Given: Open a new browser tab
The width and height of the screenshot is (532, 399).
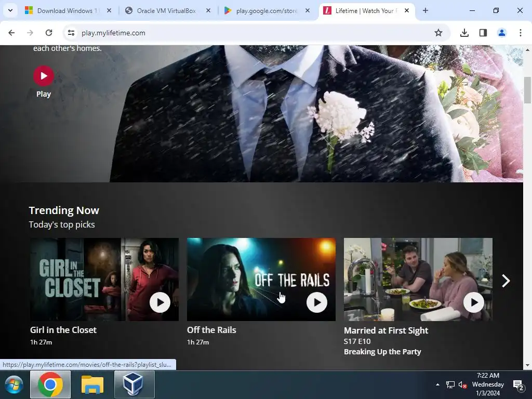Looking at the screenshot, I should tap(425, 10).
